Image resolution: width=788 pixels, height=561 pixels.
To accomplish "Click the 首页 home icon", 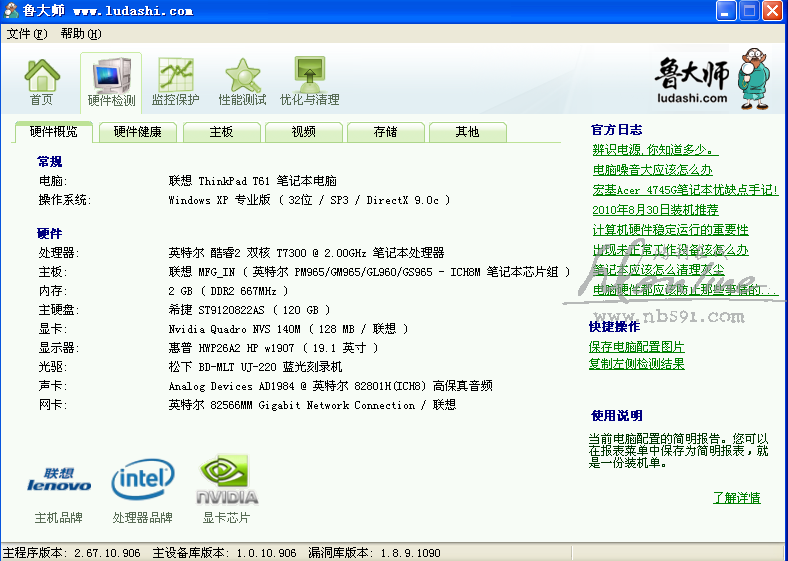I will point(41,82).
